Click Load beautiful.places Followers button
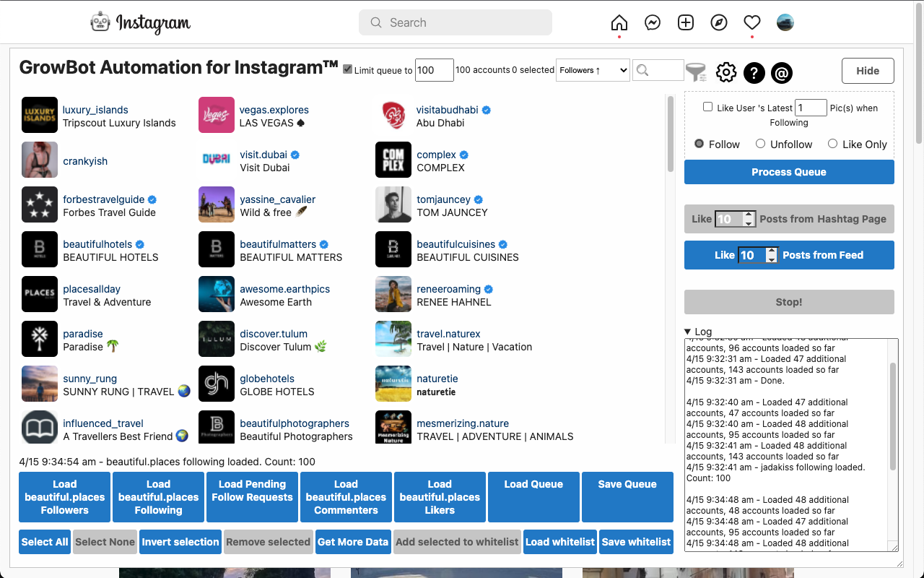Image resolution: width=924 pixels, height=578 pixels. 64,497
